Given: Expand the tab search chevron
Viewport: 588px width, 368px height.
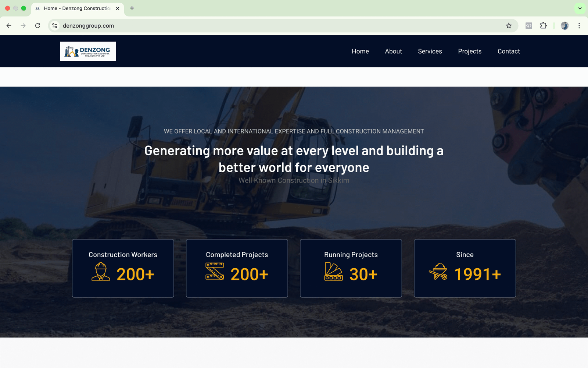Looking at the screenshot, I should [x=580, y=8].
